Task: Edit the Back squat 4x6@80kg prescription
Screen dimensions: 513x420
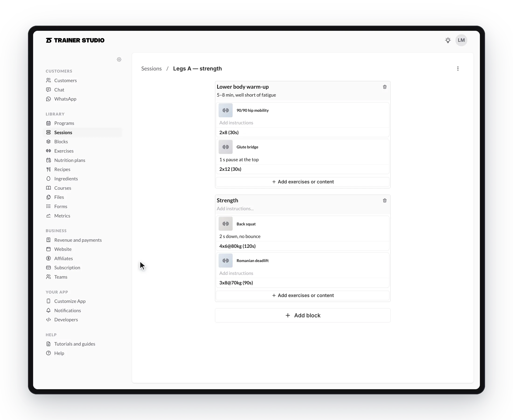Action: 302,246
